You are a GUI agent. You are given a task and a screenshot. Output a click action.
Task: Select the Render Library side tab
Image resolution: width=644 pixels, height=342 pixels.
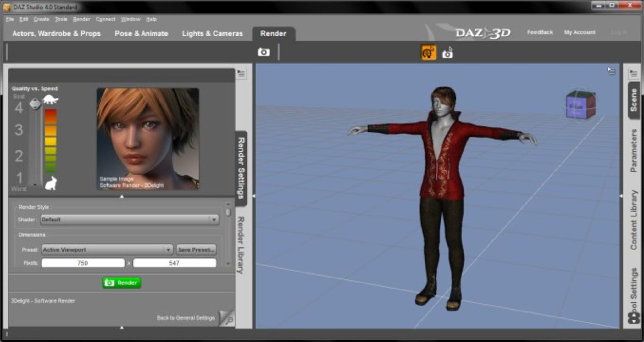pos(240,245)
